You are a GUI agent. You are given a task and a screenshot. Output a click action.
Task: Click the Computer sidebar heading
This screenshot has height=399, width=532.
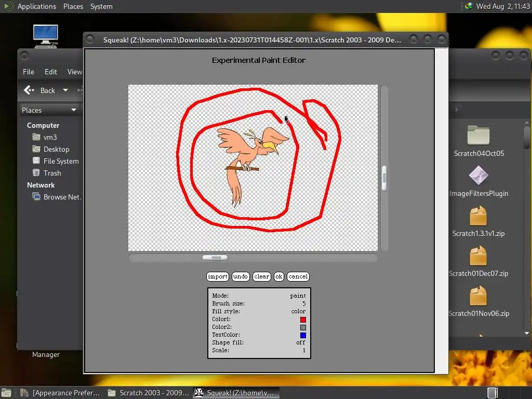click(x=43, y=126)
